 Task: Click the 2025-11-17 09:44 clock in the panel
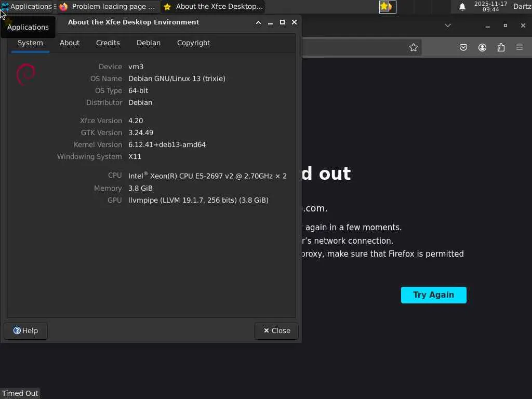(x=490, y=6)
